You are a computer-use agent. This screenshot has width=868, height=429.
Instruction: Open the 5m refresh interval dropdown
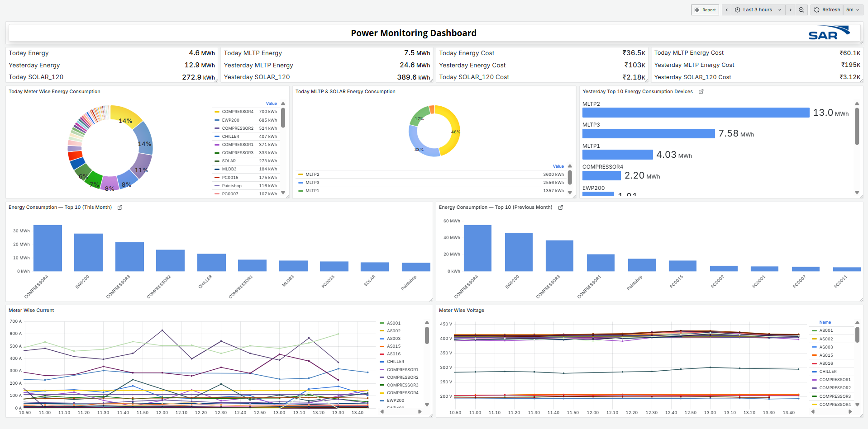(853, 10)
